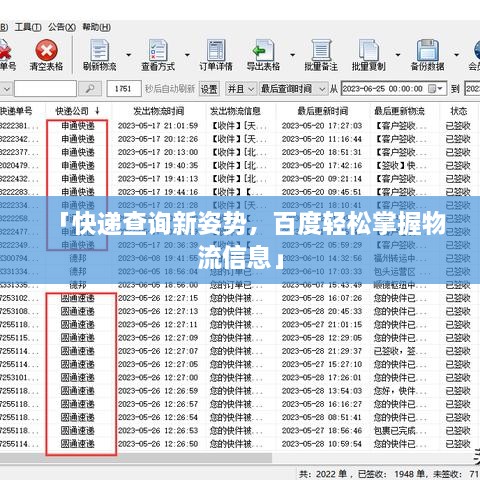Select the cell 包裹已完成 in last row group
The image size is (480, 480).
click(399, 431)
